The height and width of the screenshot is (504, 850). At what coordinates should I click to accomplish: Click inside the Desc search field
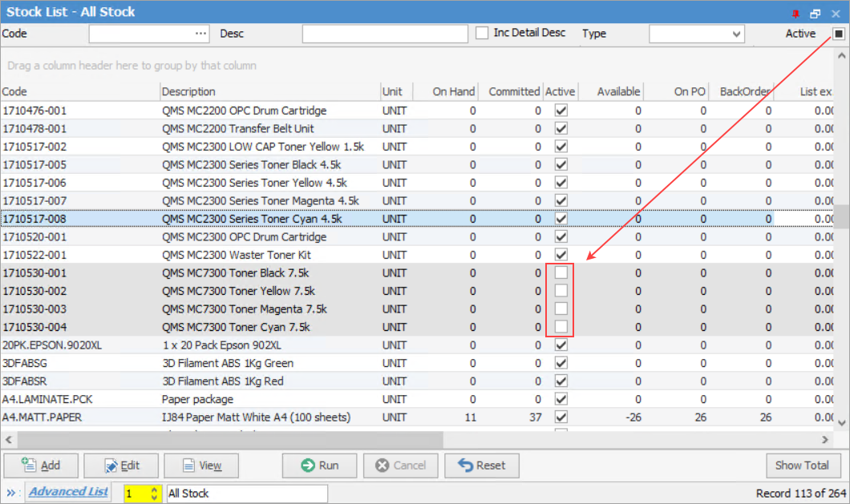pos(384,34)
